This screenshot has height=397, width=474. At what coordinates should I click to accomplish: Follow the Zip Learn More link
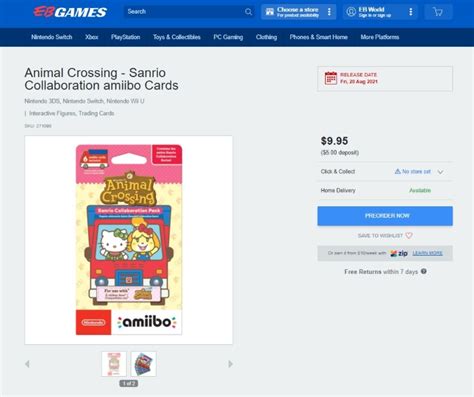click(x=427, y=253)
